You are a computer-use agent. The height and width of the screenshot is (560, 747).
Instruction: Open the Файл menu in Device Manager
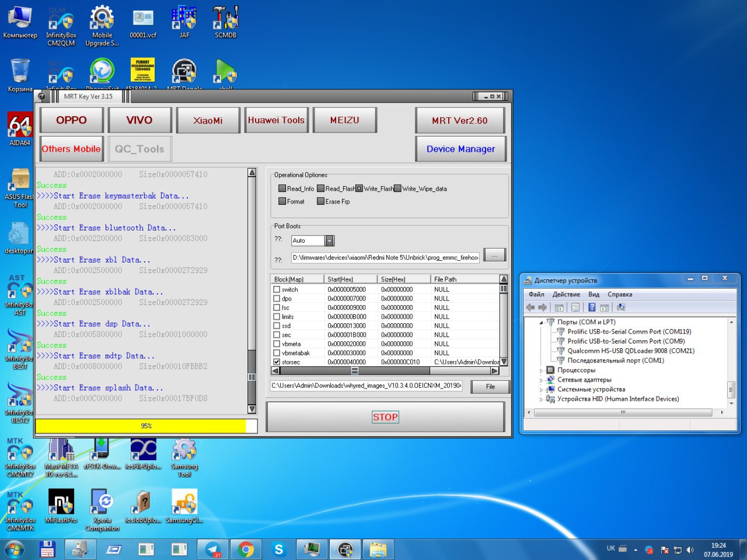tap(536, 295)
